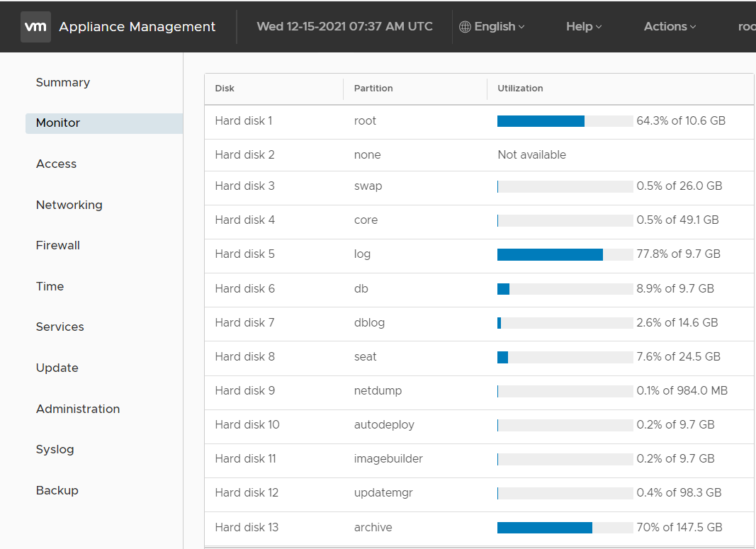Select Monitor in the sidebar
The width and height of the screenshot is (756, 549).
(x=58, y=123)
